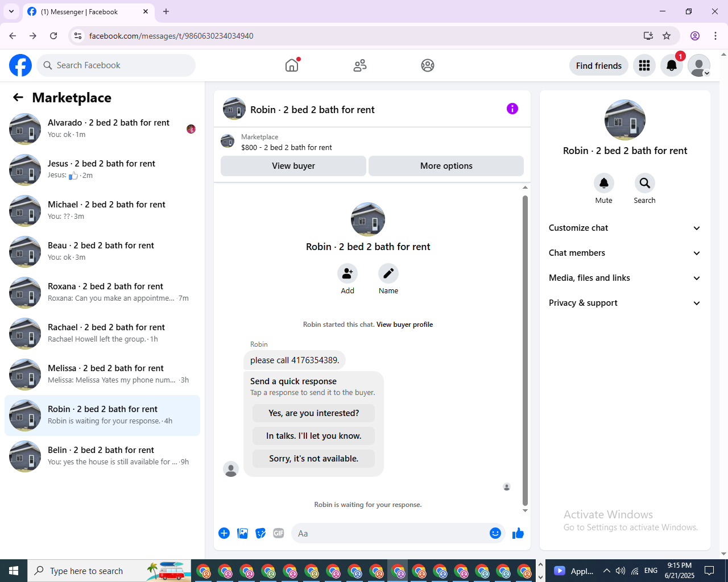Send quick reply Sorry, it's not available.
The height and width of the screenshot is (582, 728).
tap(314, 459)
